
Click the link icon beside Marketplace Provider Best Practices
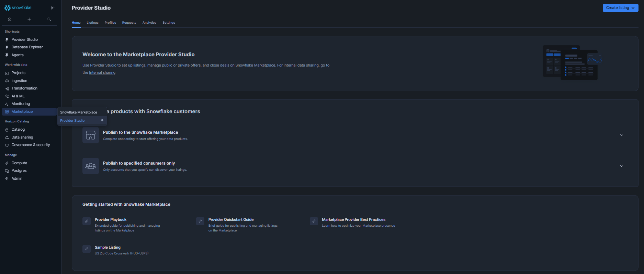coord(314,221)
